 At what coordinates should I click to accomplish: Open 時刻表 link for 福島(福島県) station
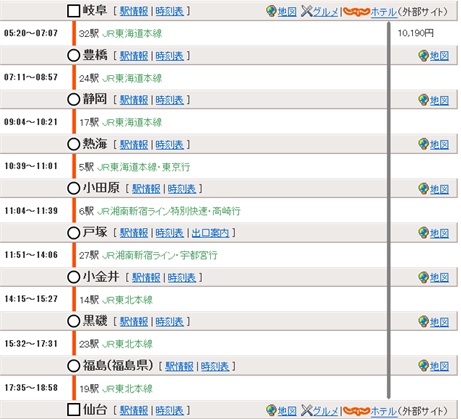(x=215, y=366)
